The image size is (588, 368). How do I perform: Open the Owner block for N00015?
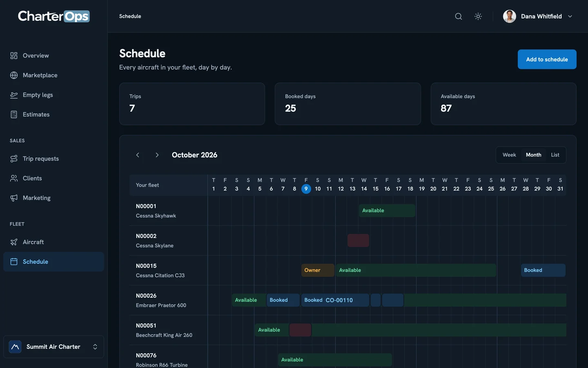click(x=318, y=270)
